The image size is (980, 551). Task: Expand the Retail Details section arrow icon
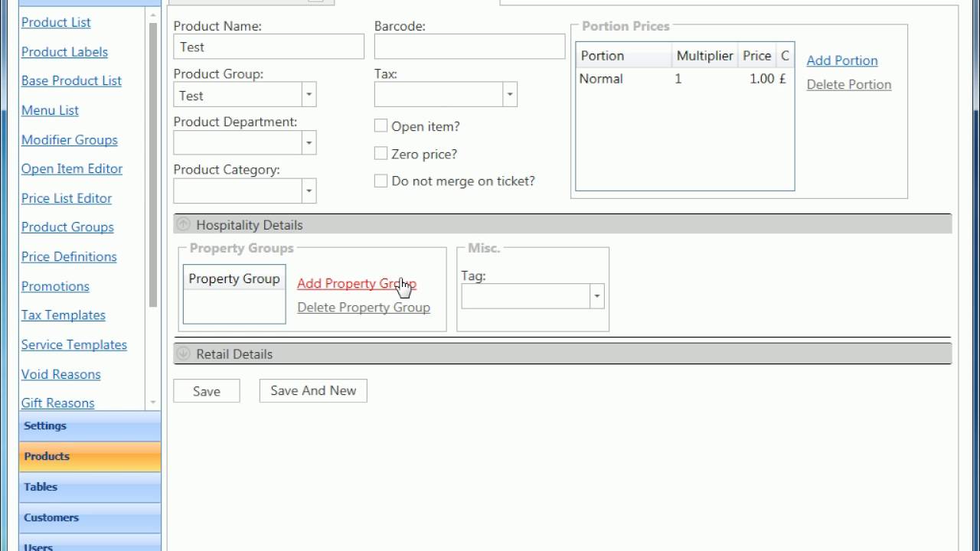pyautogui.click(x=183, y=354)
